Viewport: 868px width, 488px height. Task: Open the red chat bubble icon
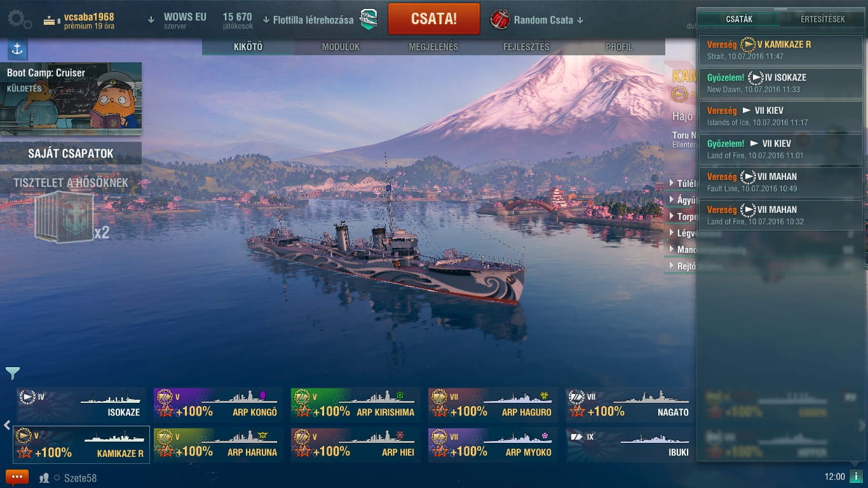tap(17, 477)
